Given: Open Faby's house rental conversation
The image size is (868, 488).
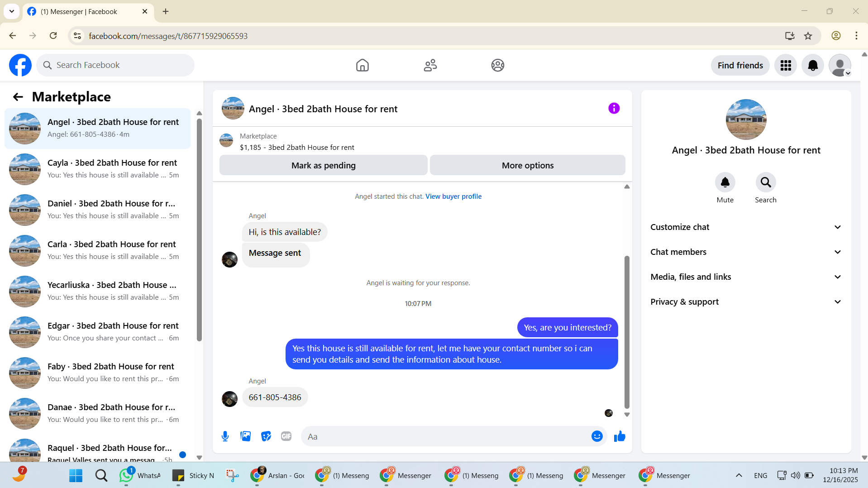Looking at the screenshot, I should coord(97,373).
